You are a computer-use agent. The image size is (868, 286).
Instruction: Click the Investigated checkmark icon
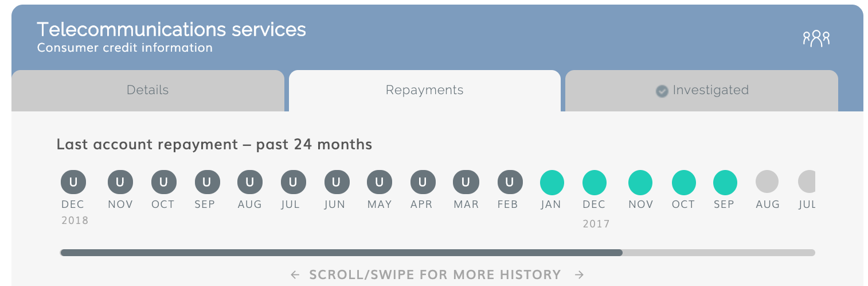tap(662, 91)
